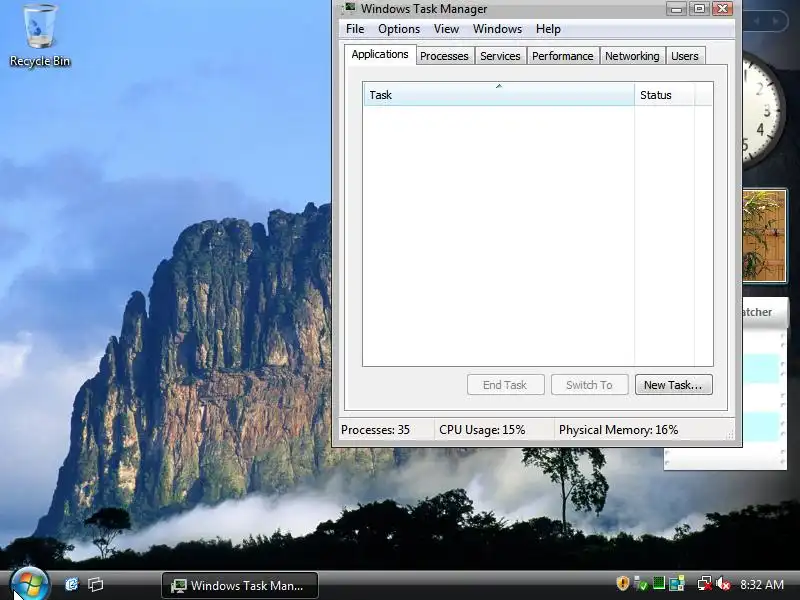This screenshot has width=800, height=600.
Task: Select the Applications tab
Action: [x=380, y=55]
